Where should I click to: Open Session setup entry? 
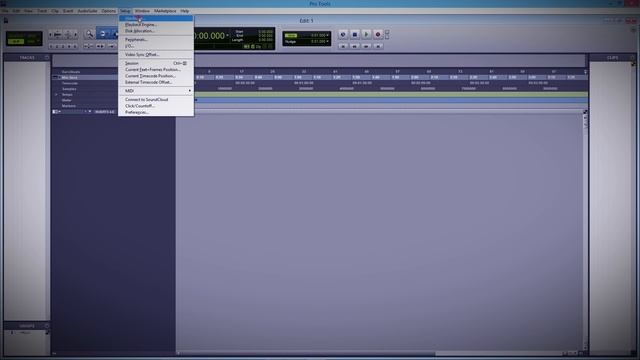click(x=156, y=63)
